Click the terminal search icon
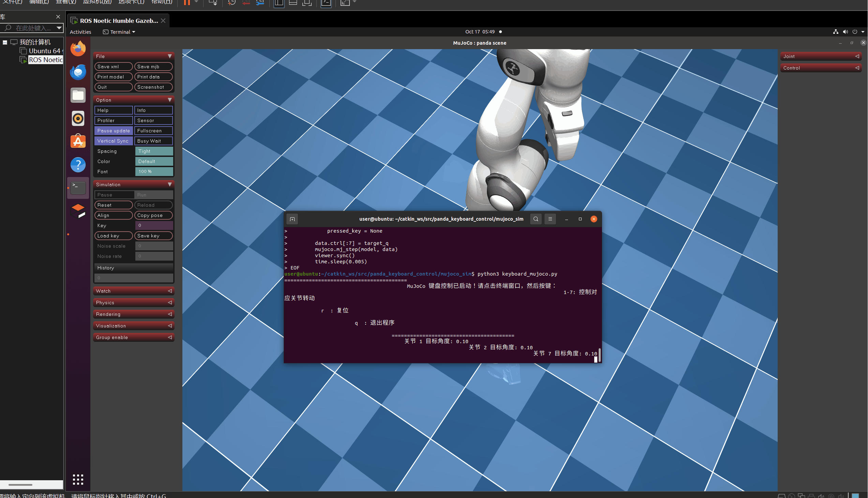The width and height of the screenshot is (868, 498). (x=535, y=219)
